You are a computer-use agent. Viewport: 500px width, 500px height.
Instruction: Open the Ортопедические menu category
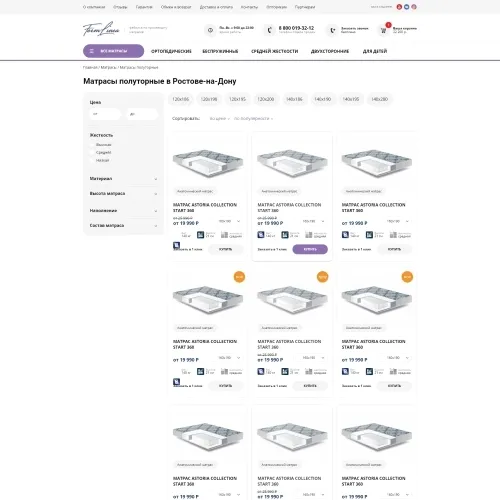pyautogui.click(x=171, y=51)
